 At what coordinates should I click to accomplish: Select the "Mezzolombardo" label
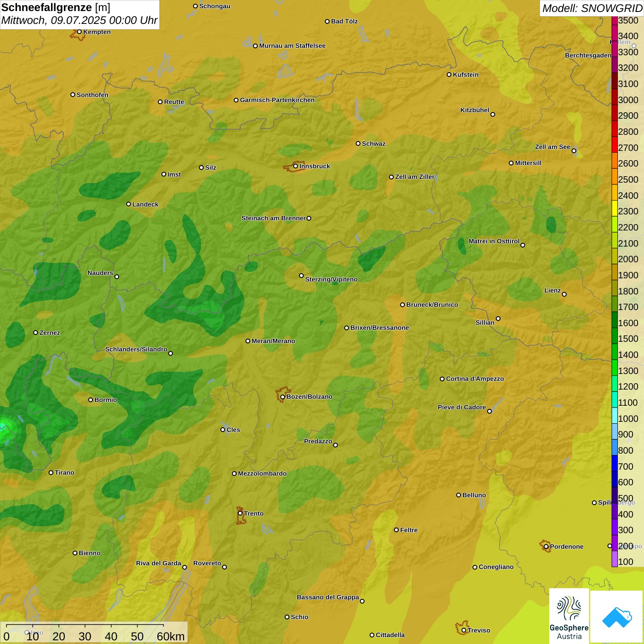click(x=262, y=473)
